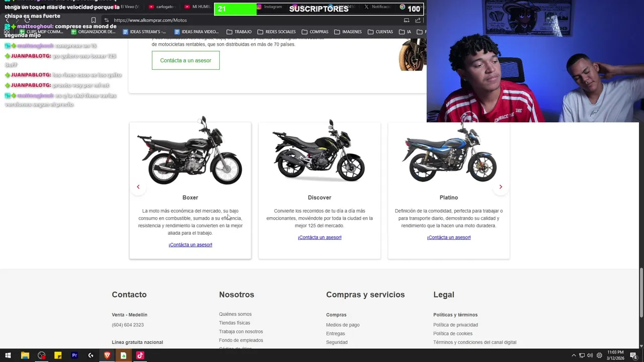This screenshot has height=362, width=644.
Task: Open OBS Studio from the taskbar
Action: click(x=41, y=355)
